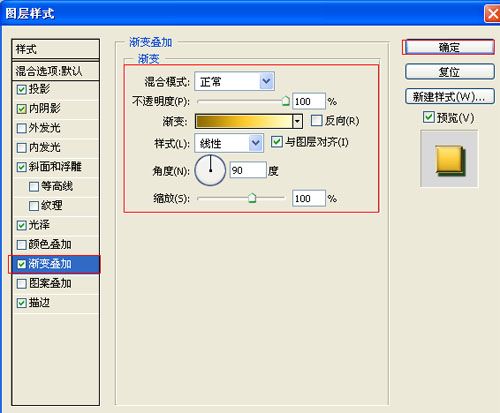The width and height of the screenshot is (500, 413).
Task: Select the 斜面和浮雕 style row label
Action: pyautogui.click(x=55, y=167)
